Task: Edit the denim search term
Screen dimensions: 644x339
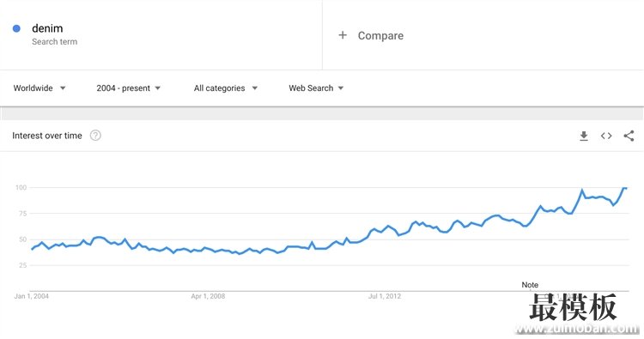Action: (x=47, y=28)
